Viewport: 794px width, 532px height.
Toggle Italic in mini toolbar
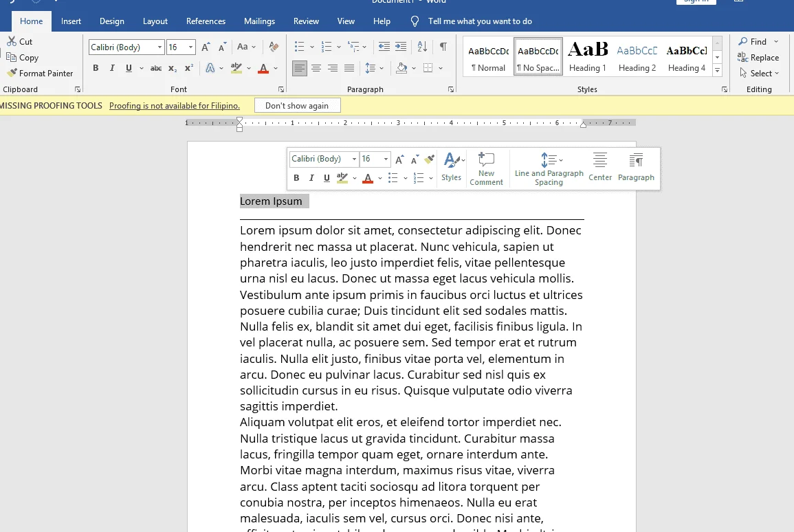(311, 177)
